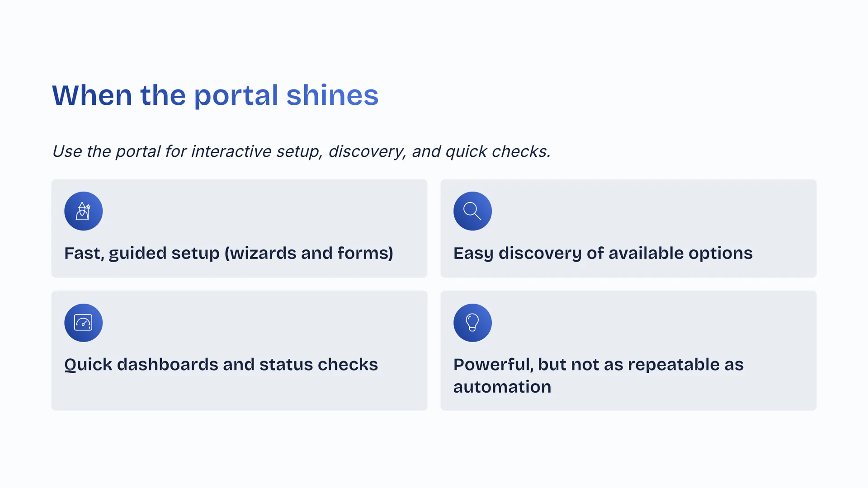Select the dashboard gauge icon

pos(83,323)
